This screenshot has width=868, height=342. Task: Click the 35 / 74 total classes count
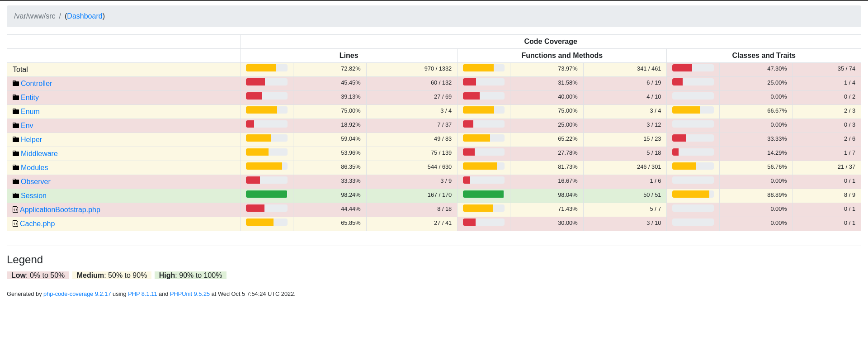(x=846, y=69)
